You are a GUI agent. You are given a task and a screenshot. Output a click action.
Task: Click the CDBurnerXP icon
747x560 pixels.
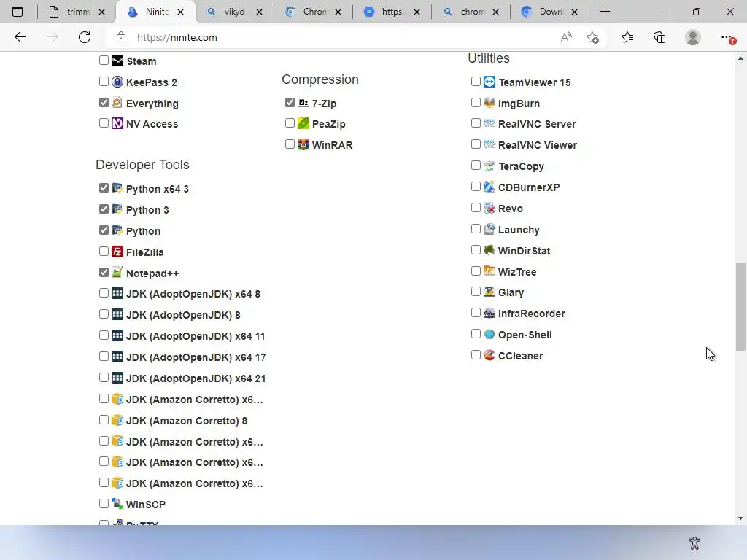489,187
